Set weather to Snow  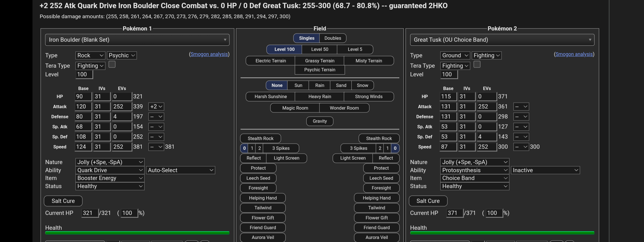pyautogui.click(x=363, y=85)
